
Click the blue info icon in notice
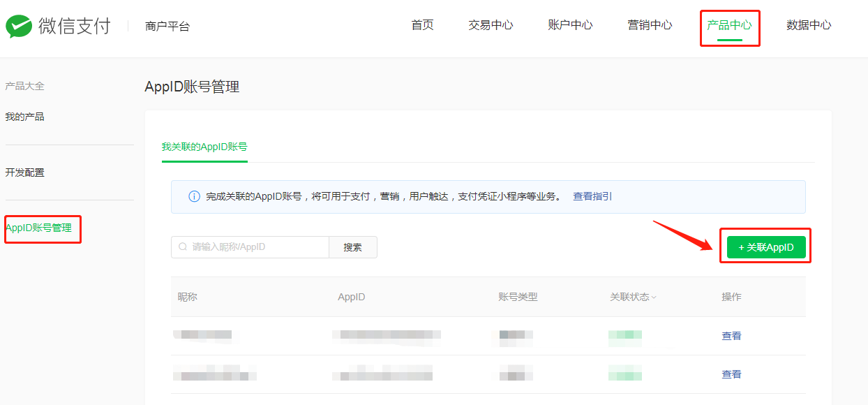(x=195, y=197)
